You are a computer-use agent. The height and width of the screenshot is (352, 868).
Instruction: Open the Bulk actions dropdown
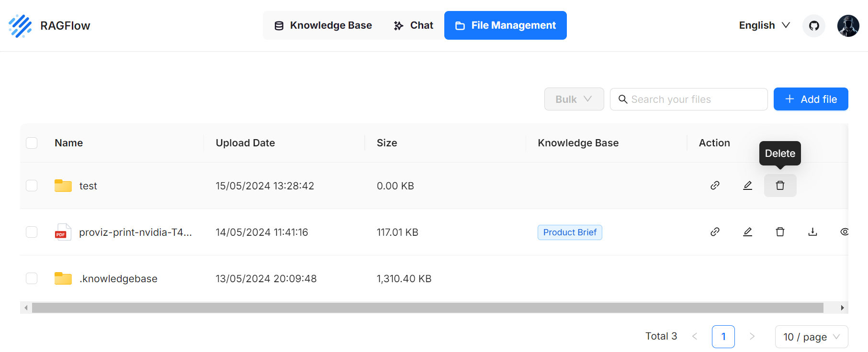574,99
